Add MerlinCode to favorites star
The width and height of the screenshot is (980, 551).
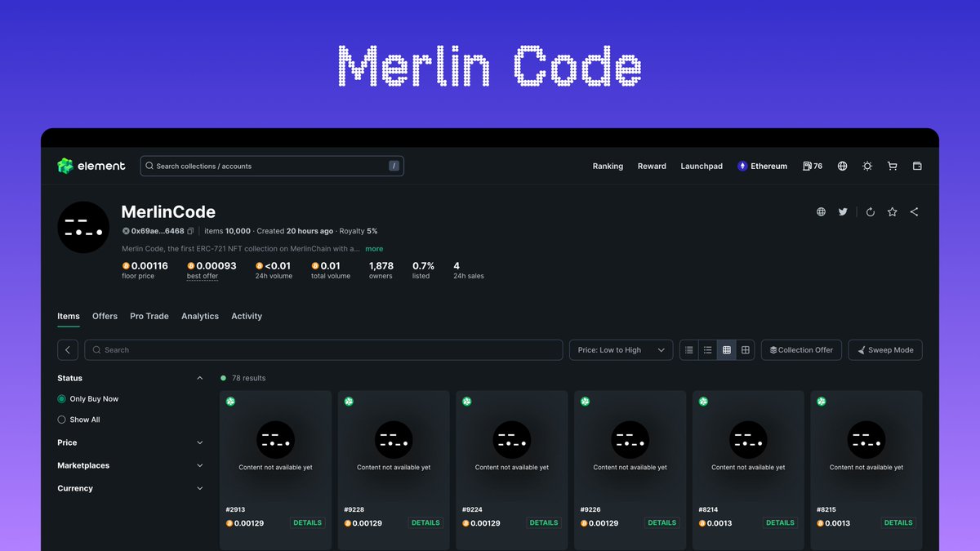click(x=892, y=211)
